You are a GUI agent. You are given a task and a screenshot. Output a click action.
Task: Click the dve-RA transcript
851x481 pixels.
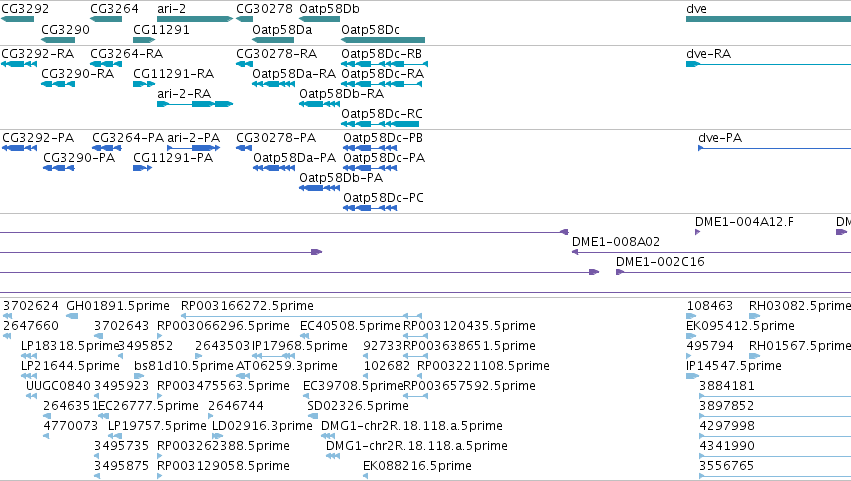point(769,64)
